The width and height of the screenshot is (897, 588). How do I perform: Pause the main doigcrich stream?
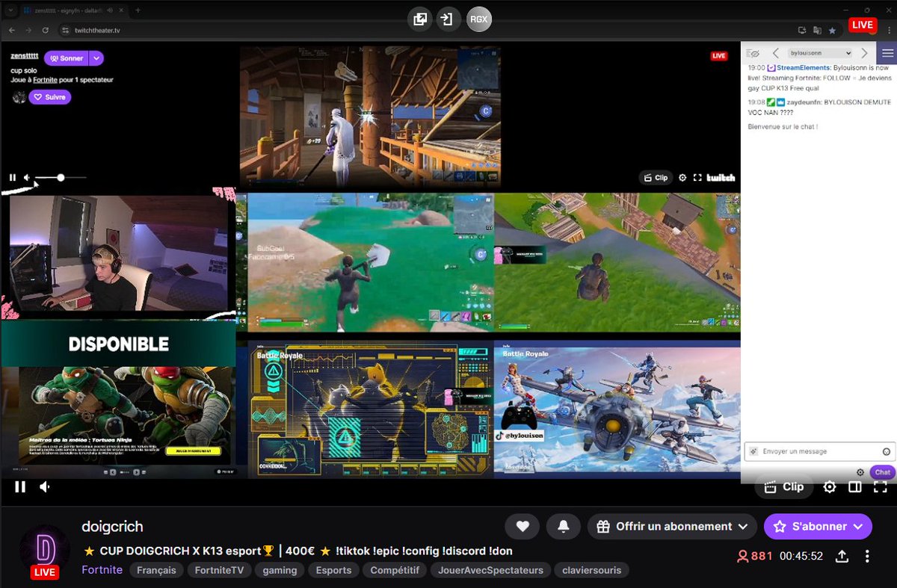pos(20,487)
